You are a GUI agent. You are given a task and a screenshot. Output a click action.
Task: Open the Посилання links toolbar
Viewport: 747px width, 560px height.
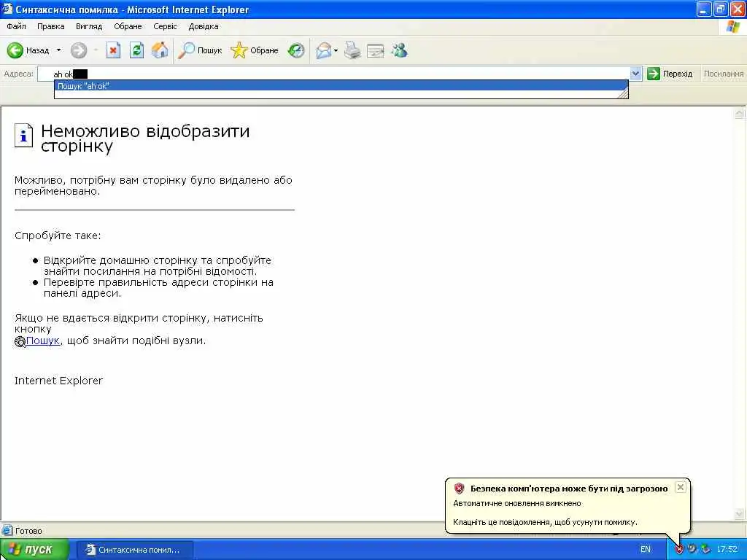click(723, 74)
